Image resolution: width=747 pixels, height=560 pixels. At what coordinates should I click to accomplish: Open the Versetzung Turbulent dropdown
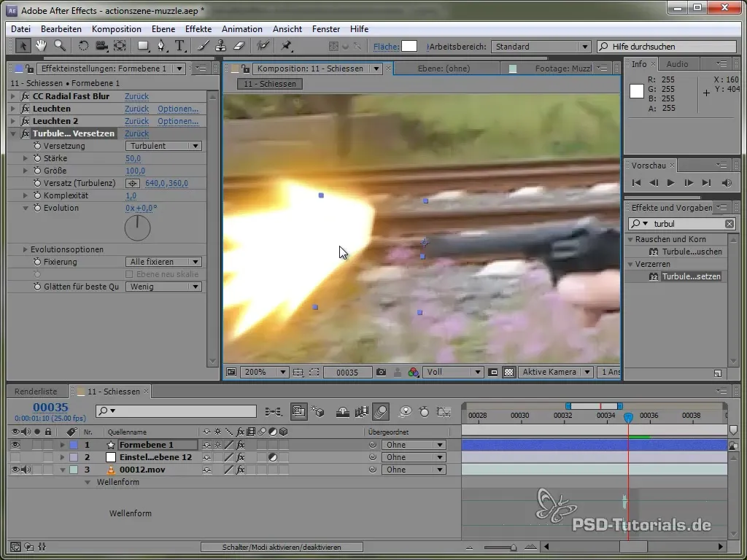163,146
